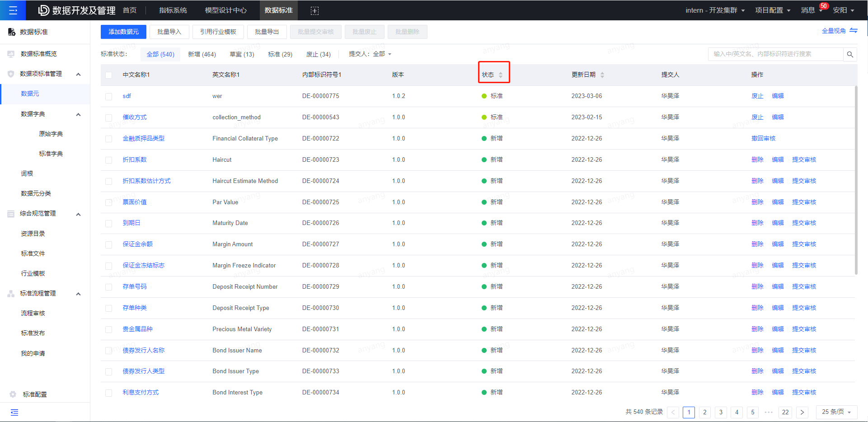Click the 数据项标准管理 shield icon
Screen dimensions: 868x422
point(11,74)
